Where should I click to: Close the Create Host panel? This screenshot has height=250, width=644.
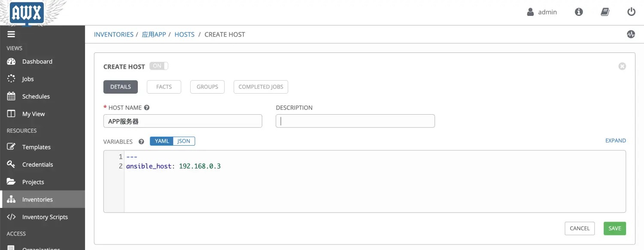click(622, 66)
